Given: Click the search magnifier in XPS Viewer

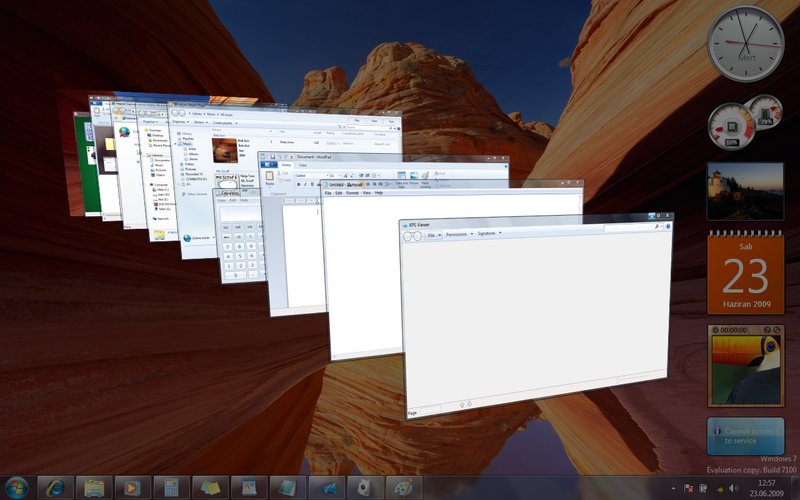Looking at the screenshot, I should [x=657, y=226].
